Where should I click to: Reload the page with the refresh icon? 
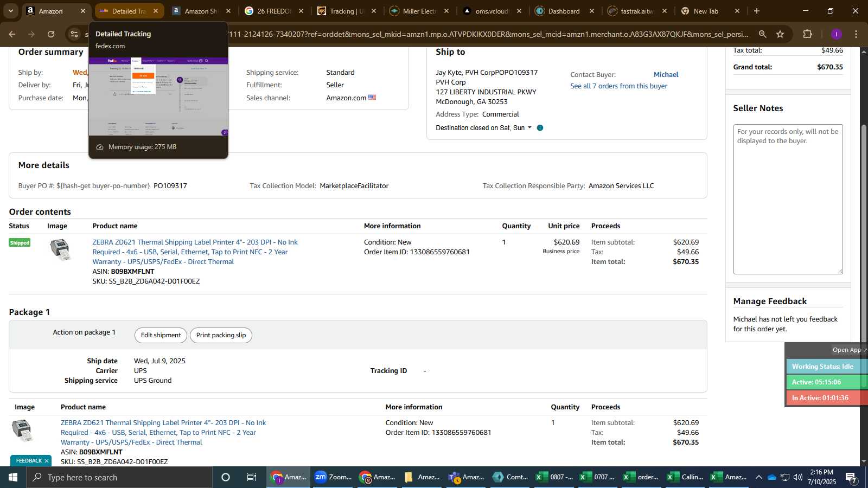pos(51,34)
